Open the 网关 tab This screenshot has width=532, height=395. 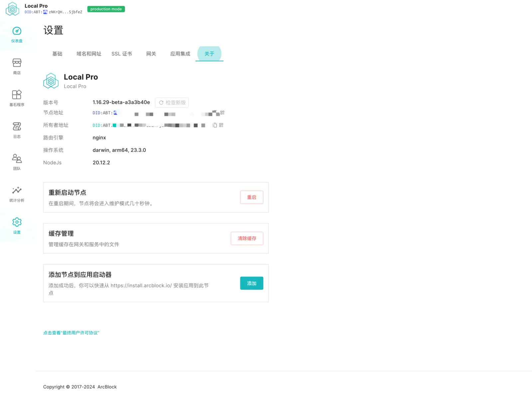(151, 54)
